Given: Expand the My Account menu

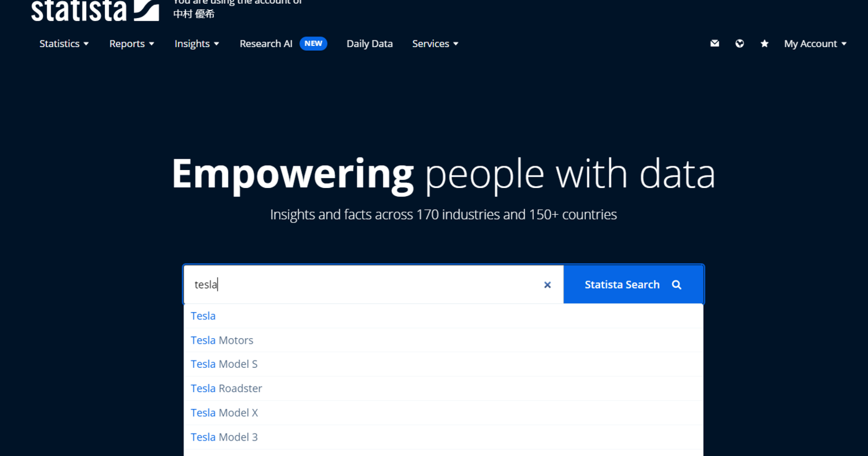Looking at the screenshot, I should (x=815, y=43).
